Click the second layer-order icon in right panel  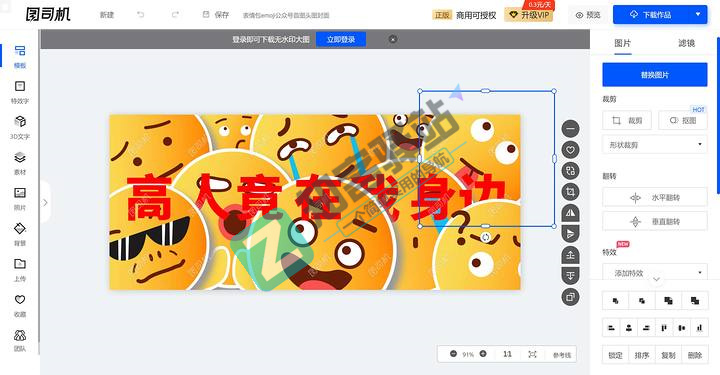(x=642, y=301)
